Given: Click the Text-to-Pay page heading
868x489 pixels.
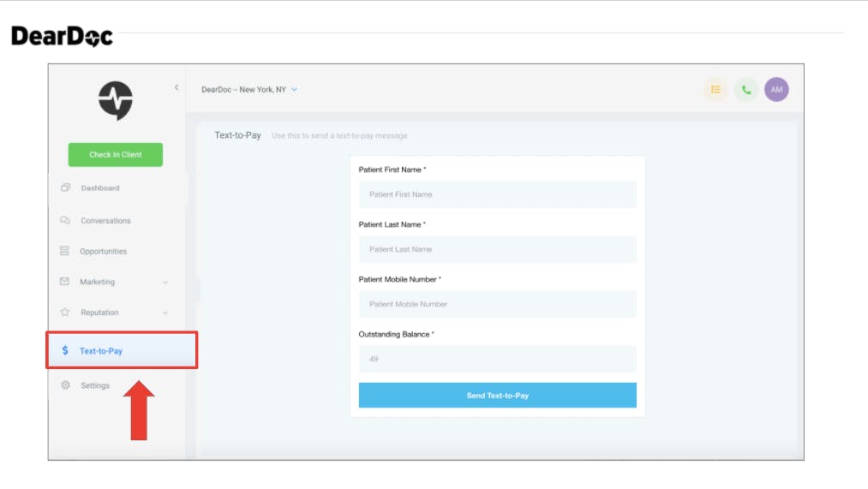Looking at the screenshot, I should 237,135.
